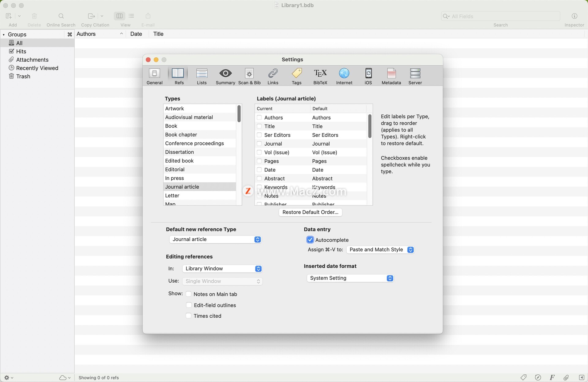Open the Server settings pane
This screenshot has width=588, height=382.
click(415, 76)
